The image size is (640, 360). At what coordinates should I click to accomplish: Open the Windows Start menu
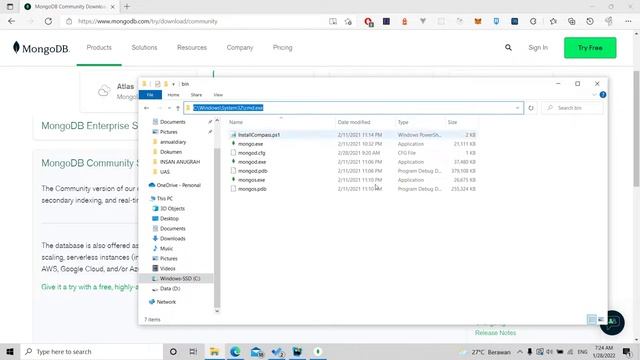point(10,351)
